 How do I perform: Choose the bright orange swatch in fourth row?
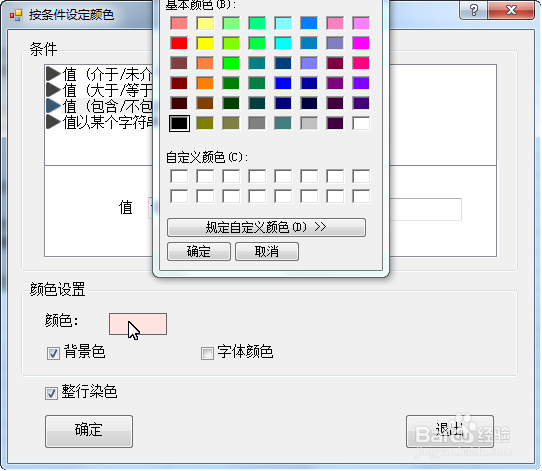205,83
